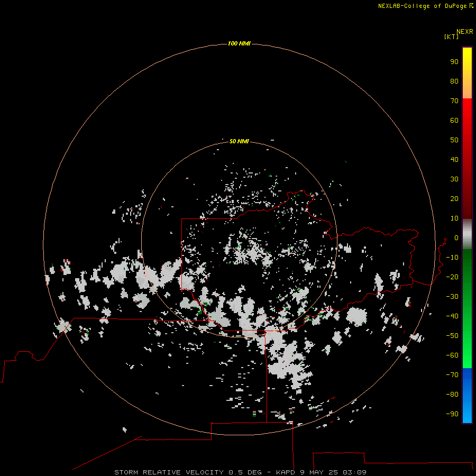Click the yellow top segment of color bar

(x=467, y=72)
